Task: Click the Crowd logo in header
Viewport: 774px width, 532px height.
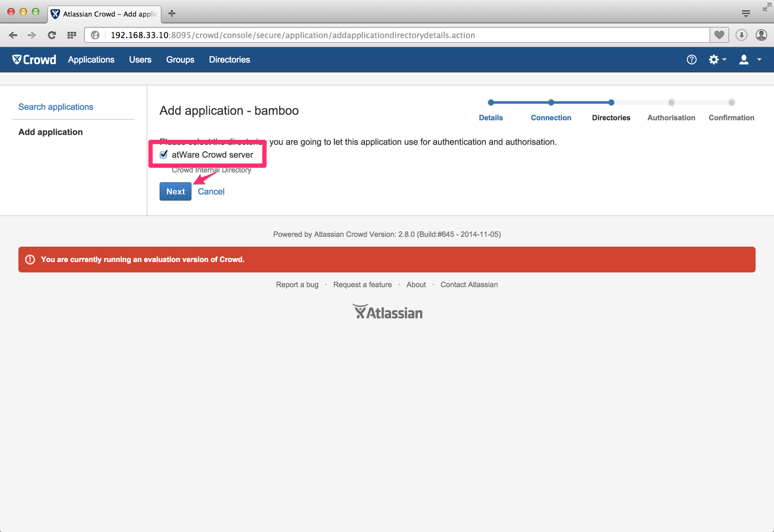Action: (34, 60)
